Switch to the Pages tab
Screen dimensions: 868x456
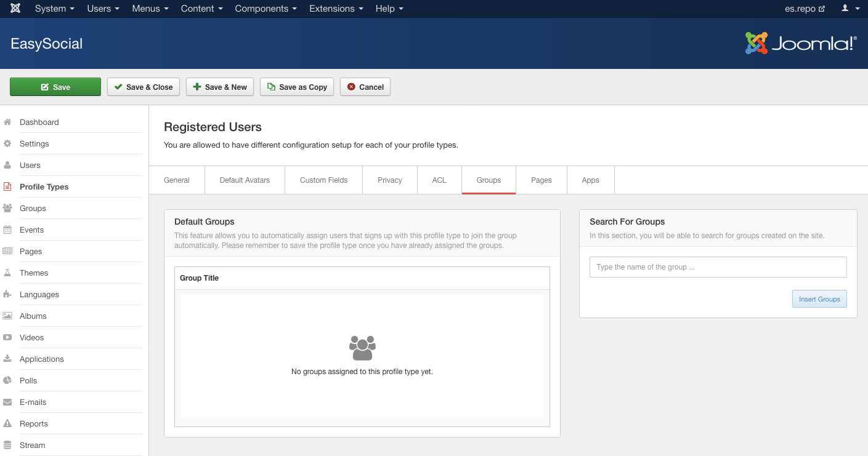[x=541, y=180]
